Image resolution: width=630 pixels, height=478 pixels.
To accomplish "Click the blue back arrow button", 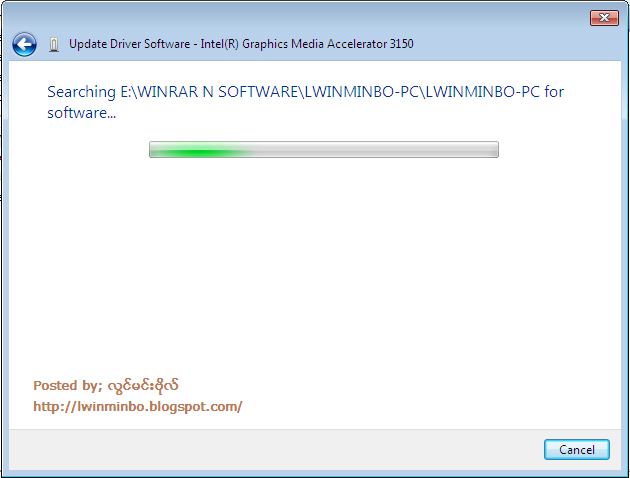I will tap(24, 44).
